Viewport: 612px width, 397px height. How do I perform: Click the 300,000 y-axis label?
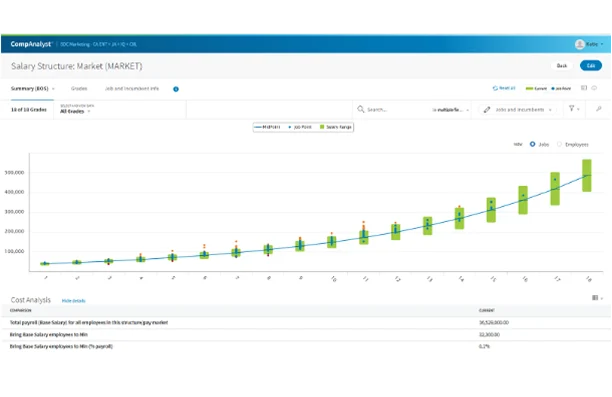14,212
